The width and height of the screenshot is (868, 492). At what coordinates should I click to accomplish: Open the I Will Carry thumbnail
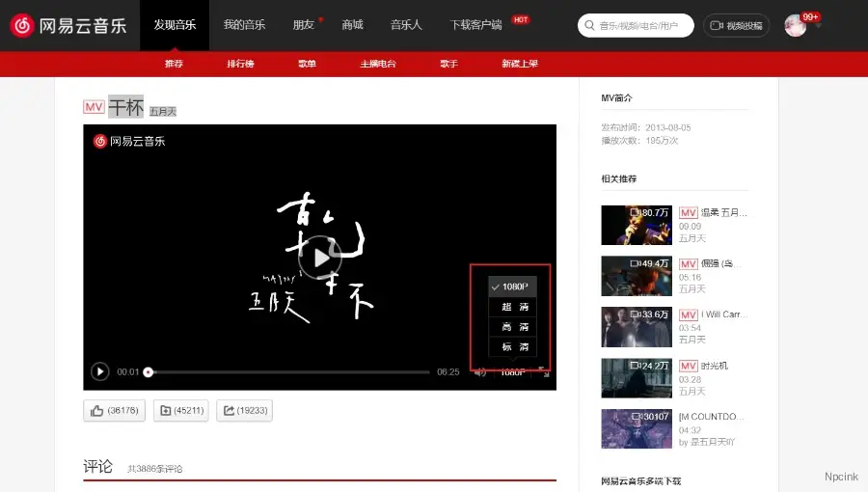(x=637, y=327)
